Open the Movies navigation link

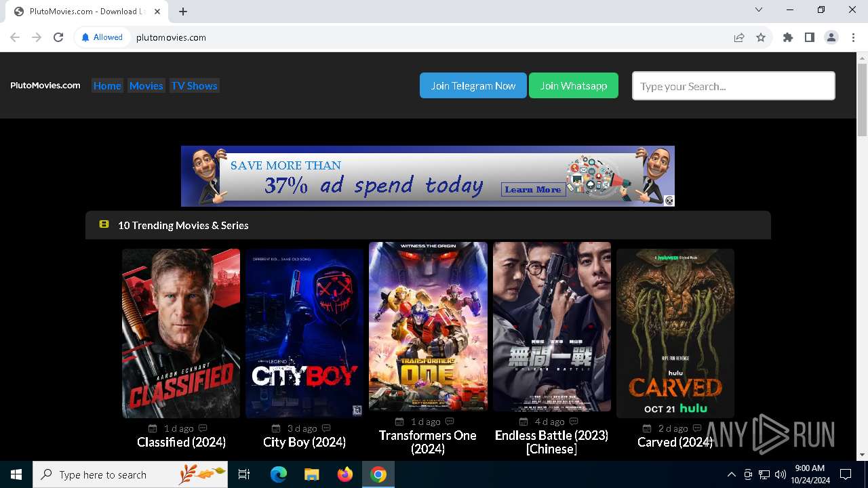coord(146,85)
